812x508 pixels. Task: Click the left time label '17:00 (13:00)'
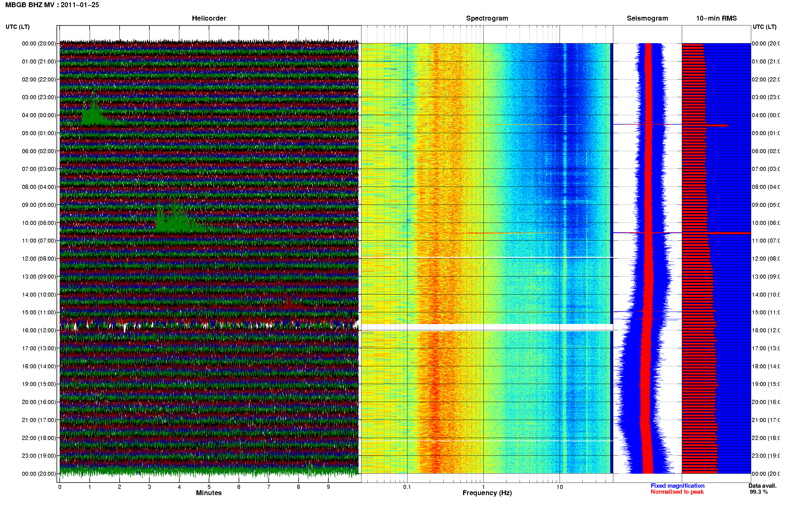coord(39,348)
